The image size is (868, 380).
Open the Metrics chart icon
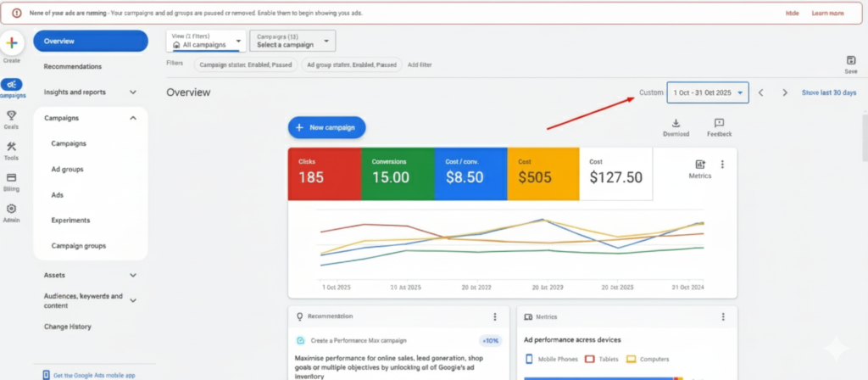click(x=699, y=165)
